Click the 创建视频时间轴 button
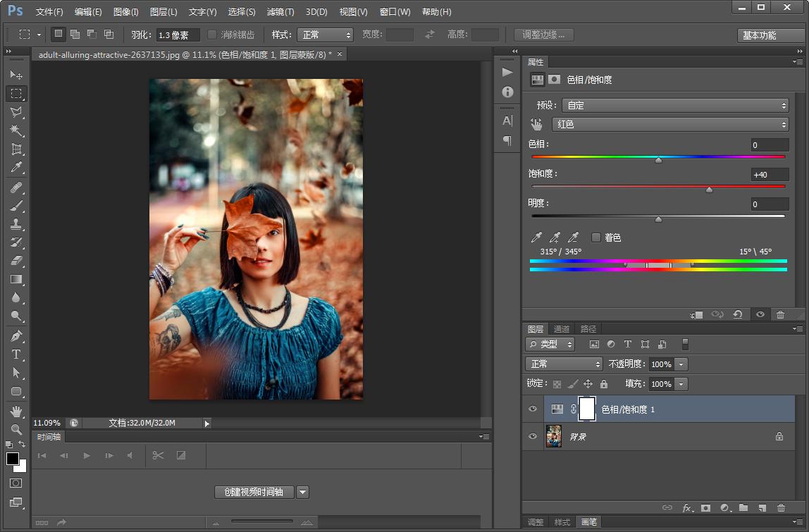809x532 pixels. [254, 492]
